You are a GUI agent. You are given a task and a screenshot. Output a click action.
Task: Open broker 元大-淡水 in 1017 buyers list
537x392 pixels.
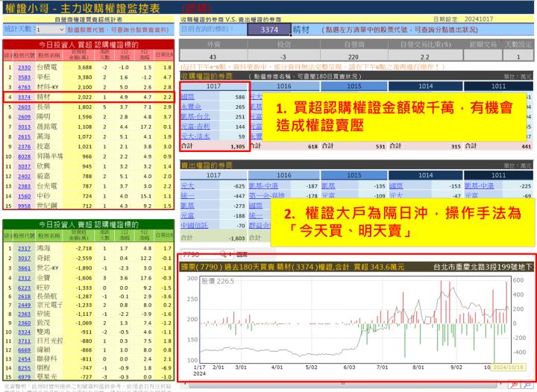point(195,136)
